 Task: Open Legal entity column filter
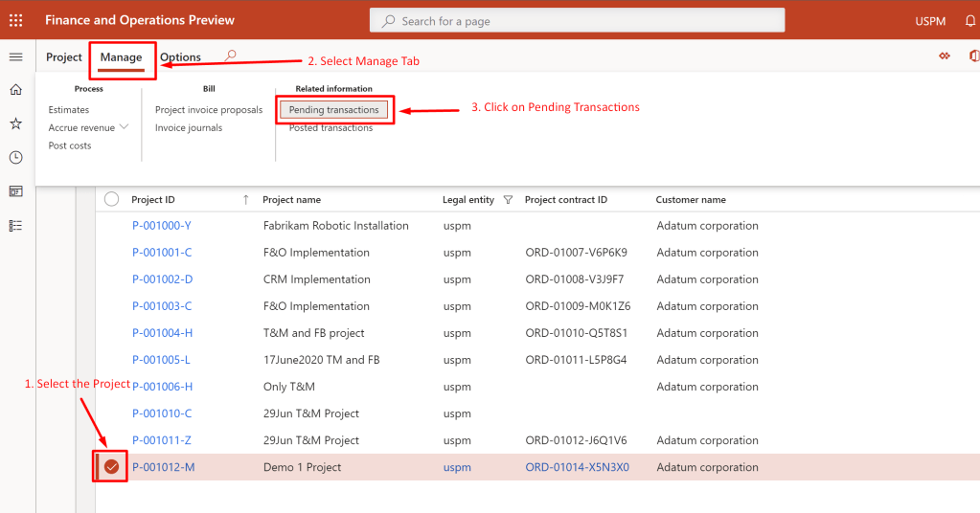[508, 200]
